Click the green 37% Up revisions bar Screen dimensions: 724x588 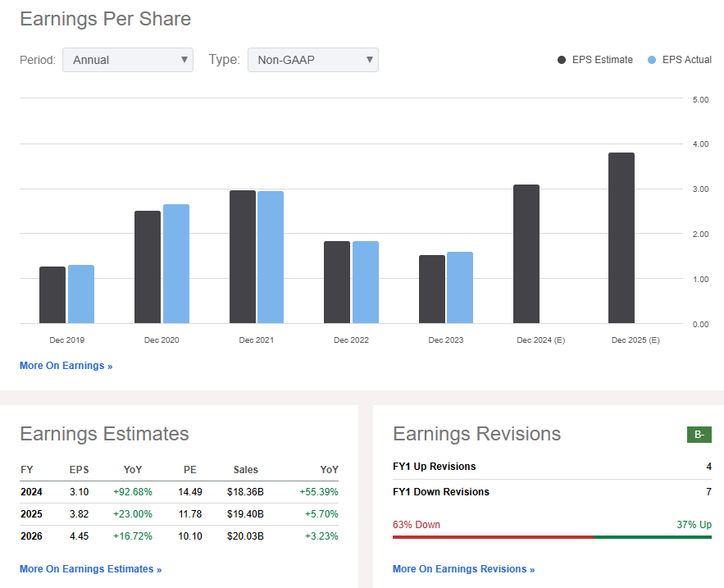coord(652,537)
